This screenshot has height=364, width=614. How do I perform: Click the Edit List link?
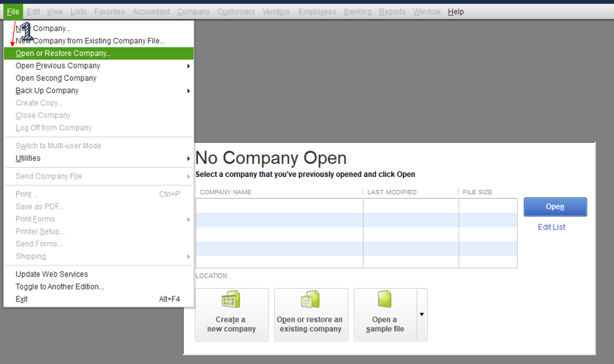click(x=551, y=227)
